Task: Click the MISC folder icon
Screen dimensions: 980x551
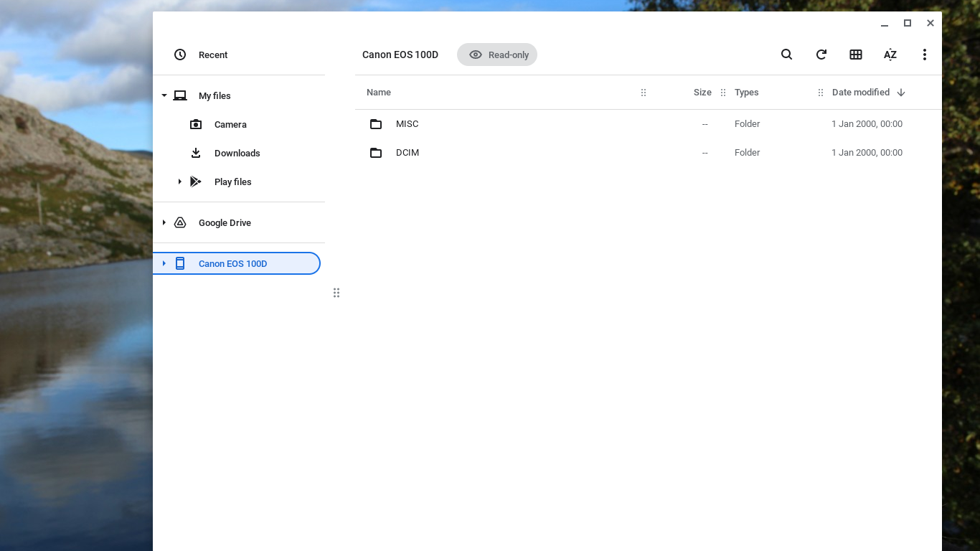Action: pos(376,124)
